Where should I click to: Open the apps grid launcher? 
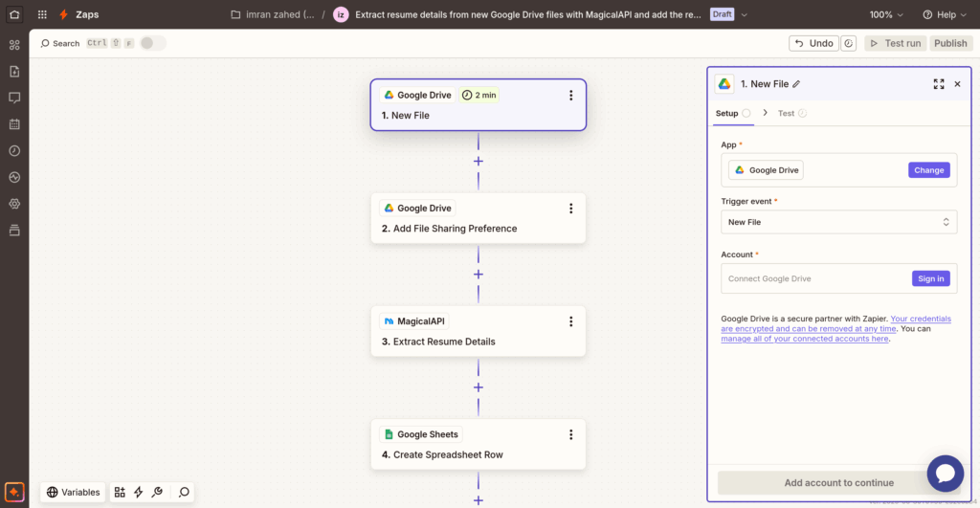(42, 14)
